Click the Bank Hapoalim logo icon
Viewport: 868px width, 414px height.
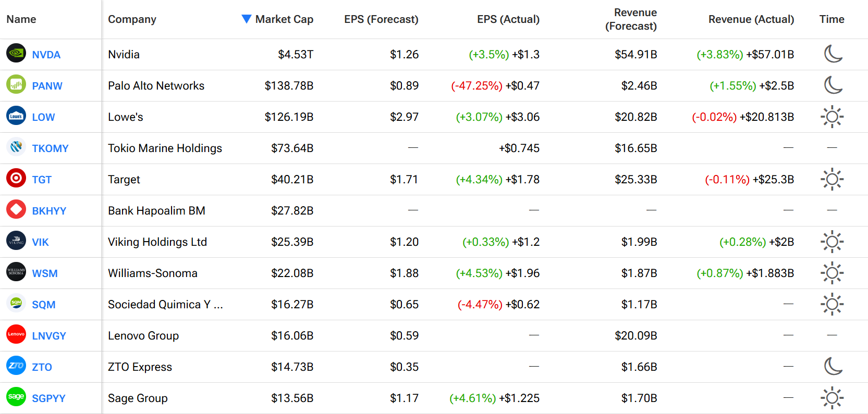pyautogui.click(x=16, y=209)
